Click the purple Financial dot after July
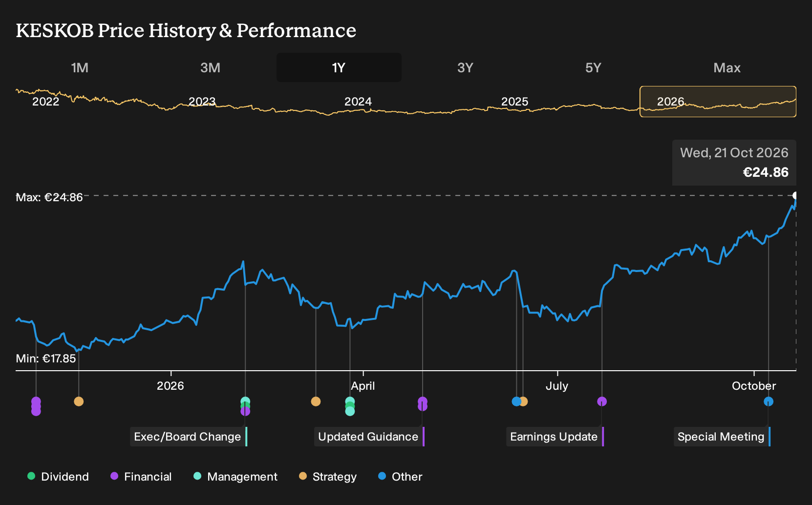The height and width of the screenshot is (505, 812). (602, 401)
